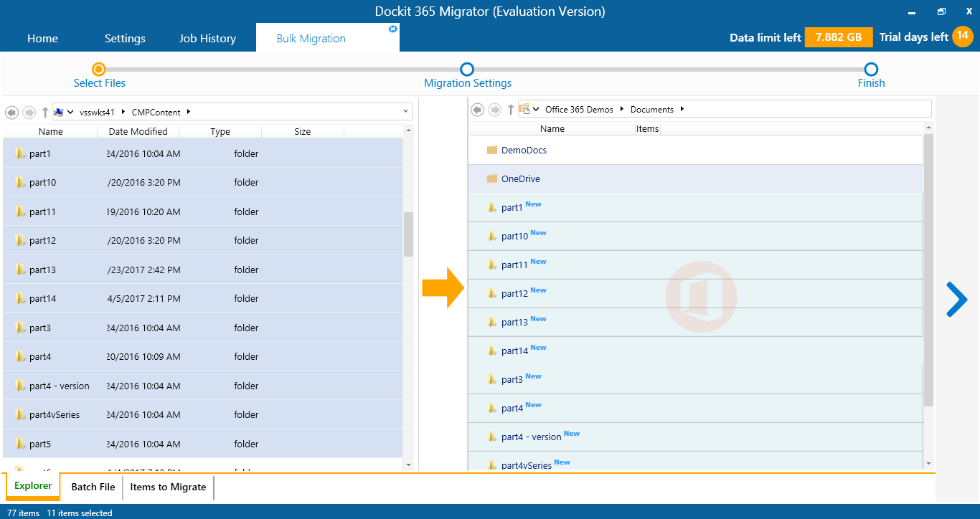Viewport: 980px width, 519px height.
Task: Sort source list by Size column
Action: click(x=303, y=131)
